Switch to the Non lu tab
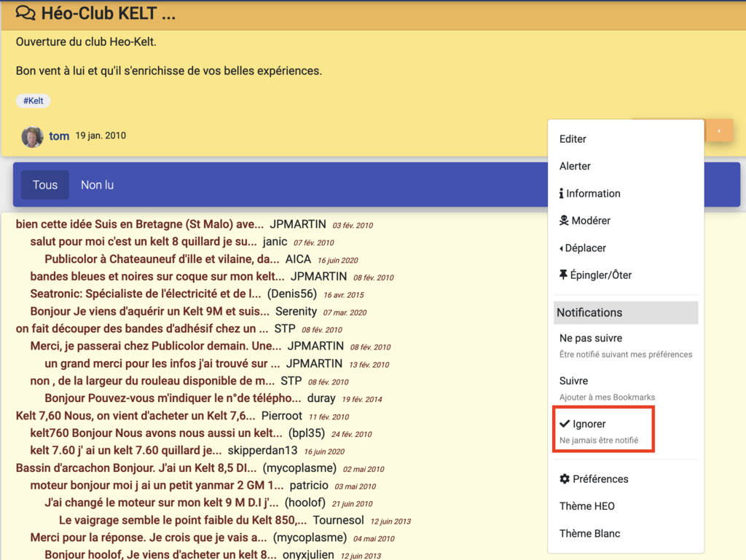 pyautogui.click(x=97, y=185)
